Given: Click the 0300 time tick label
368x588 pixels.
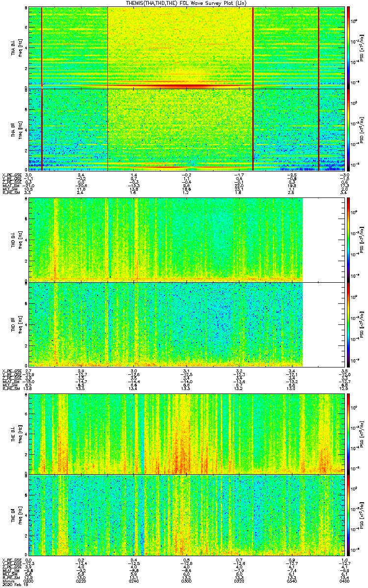Looking at the screenshot, I should (186, 581).
